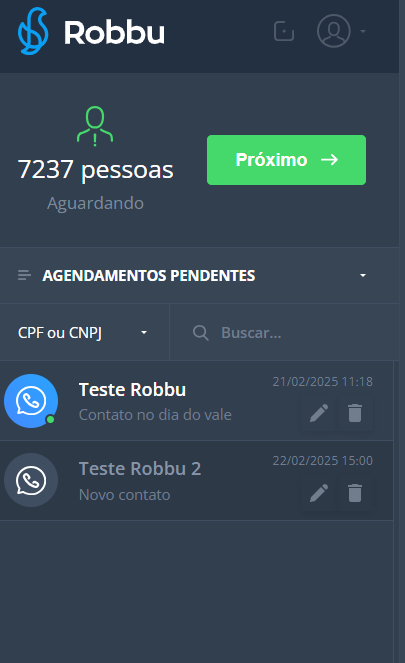Click the Robbu logo in header
Viewport: 405px width, 663px height.
point(91,31)
